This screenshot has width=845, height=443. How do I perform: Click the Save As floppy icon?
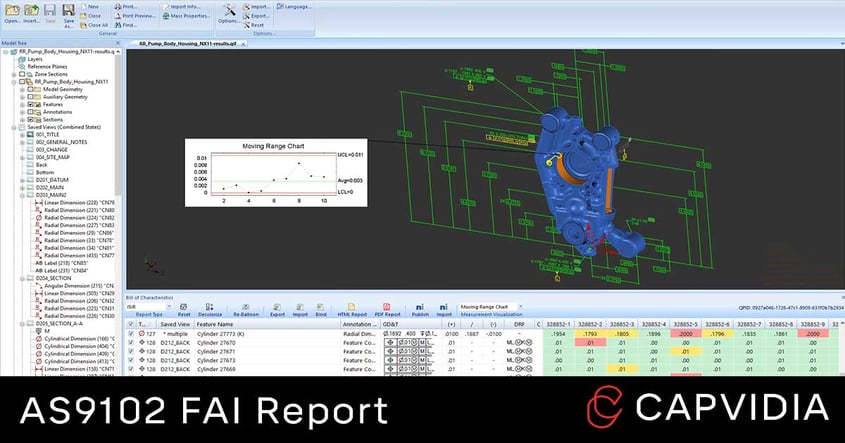[68, 10]
